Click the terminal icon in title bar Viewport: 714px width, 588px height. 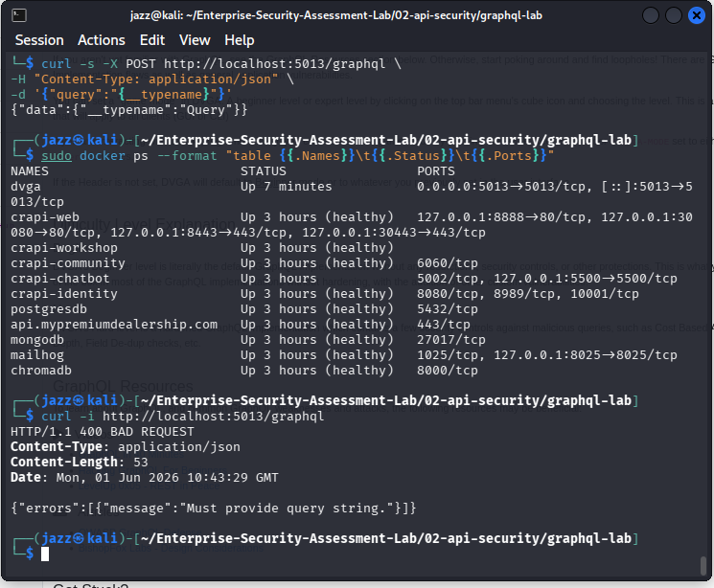pyautogui.click(x=18, y=15)
